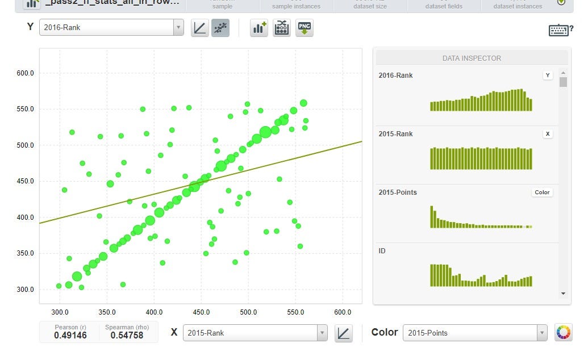Open the X axis 2015-Rank dropdown

[255, 333]
